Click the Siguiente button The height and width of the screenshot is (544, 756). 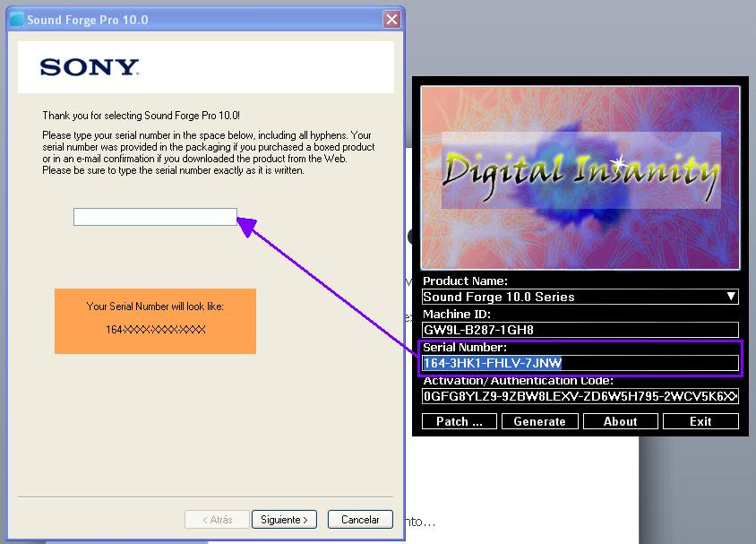pyautogui.click(x=284, y=520)
